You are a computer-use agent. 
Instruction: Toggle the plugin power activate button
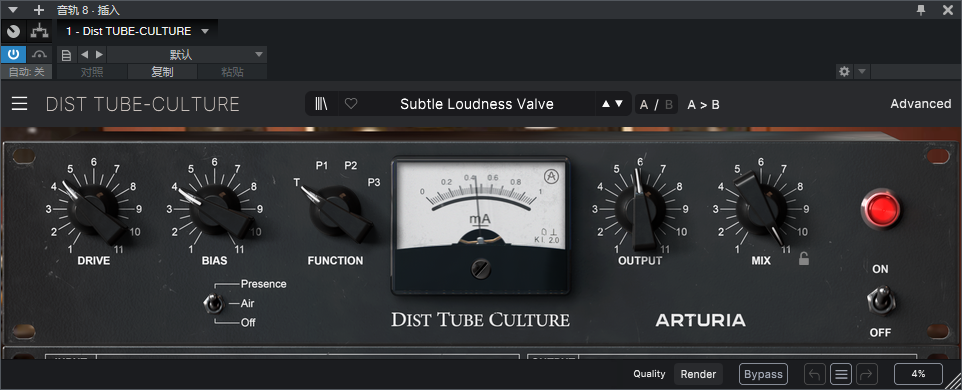click(13, 55)
